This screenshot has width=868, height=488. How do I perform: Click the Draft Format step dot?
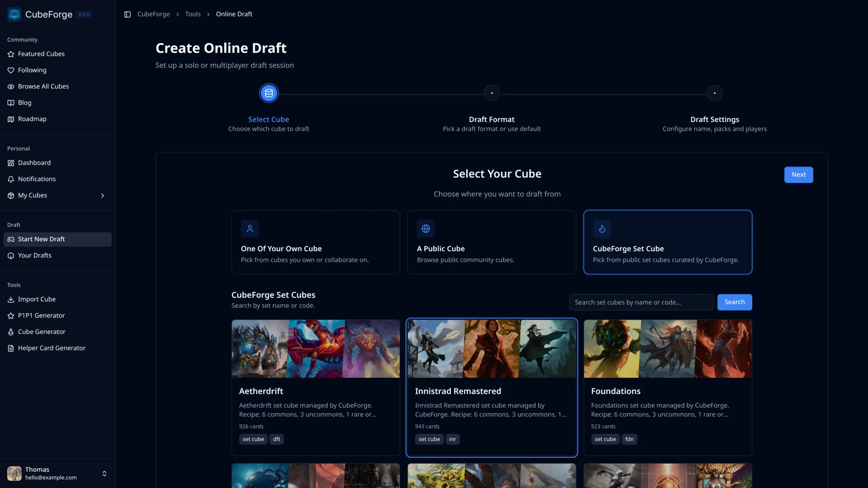pyautogui.click(x=492, y=93)
